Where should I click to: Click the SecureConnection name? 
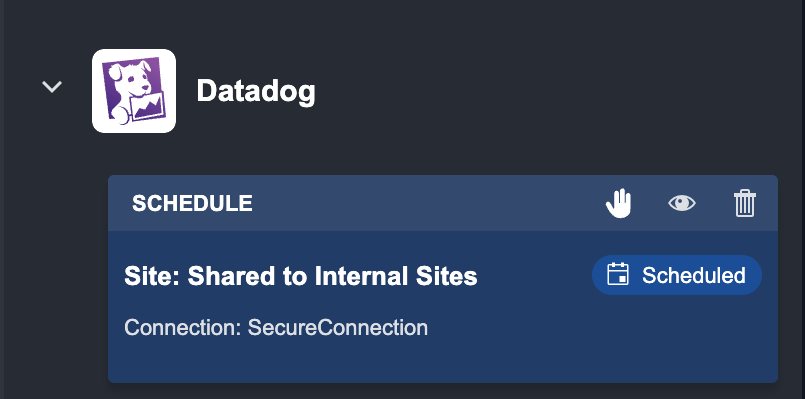click(x=338, y=327)
